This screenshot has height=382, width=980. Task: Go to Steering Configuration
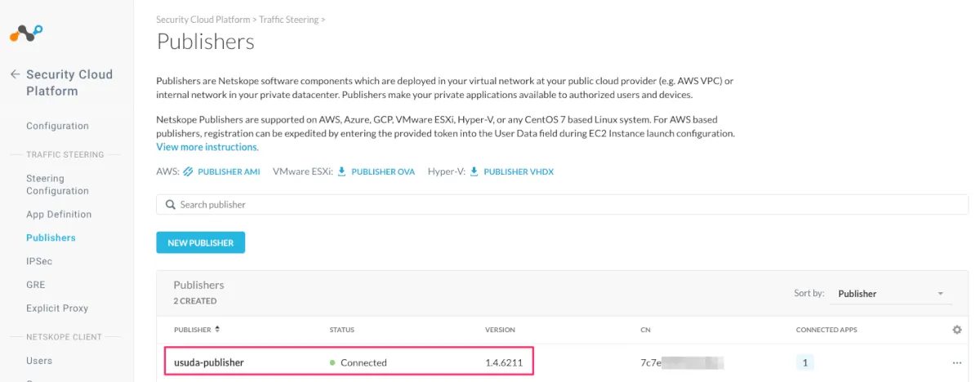tap(57, 184)
